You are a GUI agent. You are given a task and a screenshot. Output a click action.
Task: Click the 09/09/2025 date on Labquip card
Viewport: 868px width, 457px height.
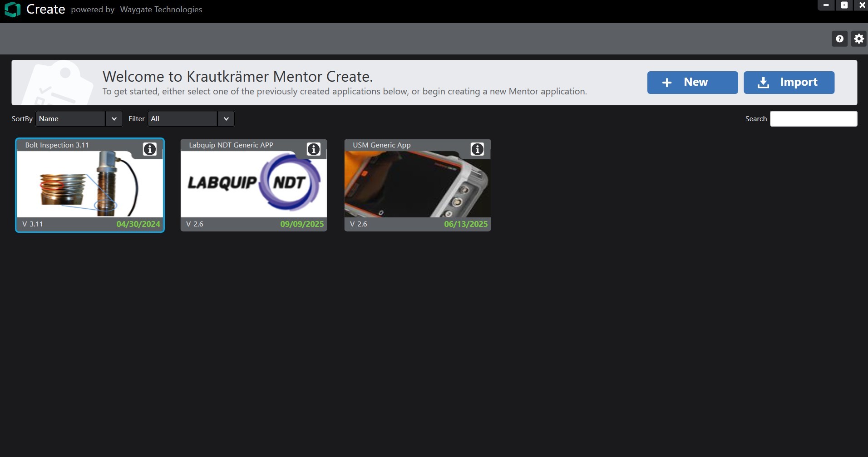click(x=302, y=224)
